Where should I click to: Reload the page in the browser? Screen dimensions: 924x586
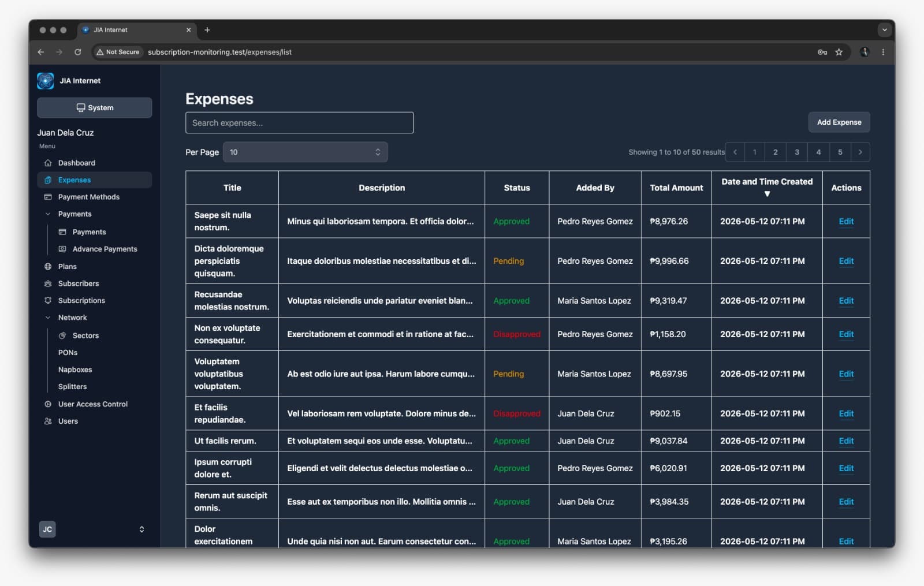(x=78, y=52)
